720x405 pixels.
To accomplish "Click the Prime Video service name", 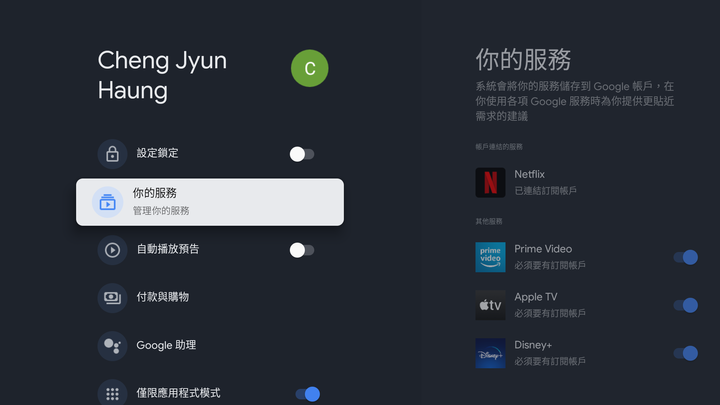I will tap(543, 249).
